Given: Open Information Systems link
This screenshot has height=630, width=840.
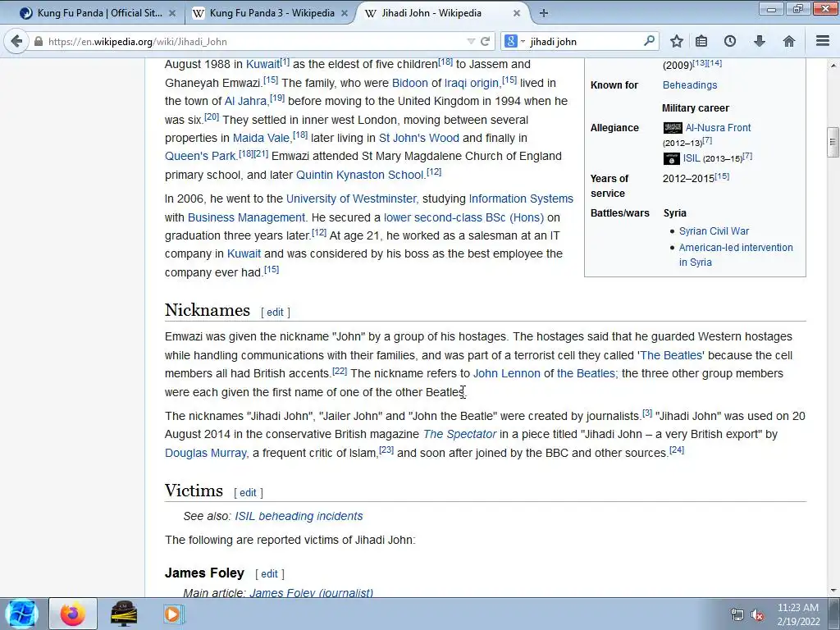Looking at the screenshot, I should click(x=521, y=199).
